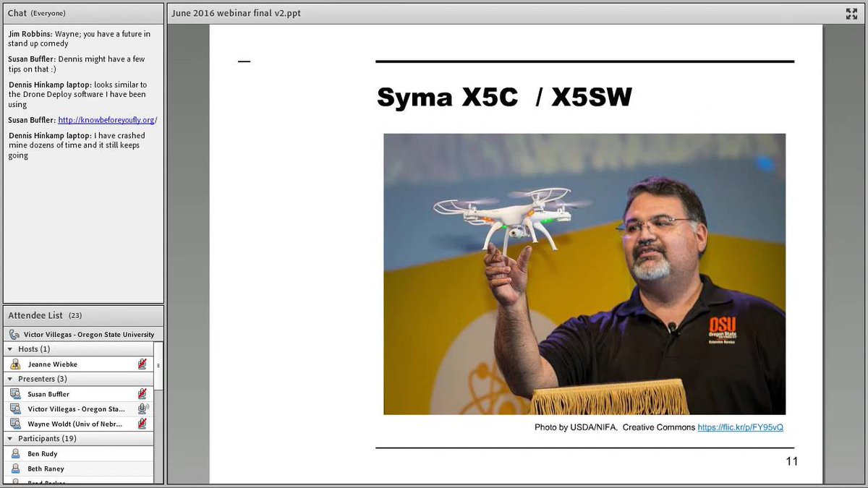Click the Syma X5C / X5SW slide heading
868x488 pixels.
pos(504,98)
